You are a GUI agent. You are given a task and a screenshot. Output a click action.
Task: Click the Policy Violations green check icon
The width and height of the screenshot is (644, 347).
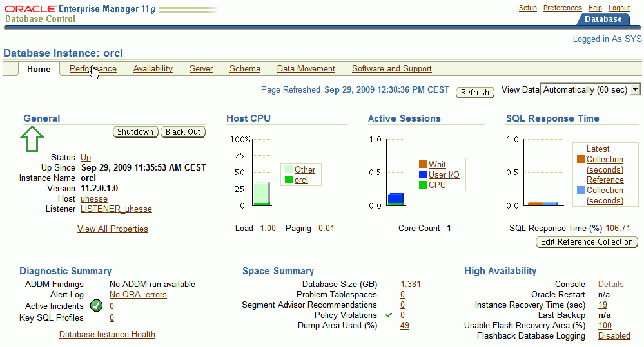[x=389, y=315]
